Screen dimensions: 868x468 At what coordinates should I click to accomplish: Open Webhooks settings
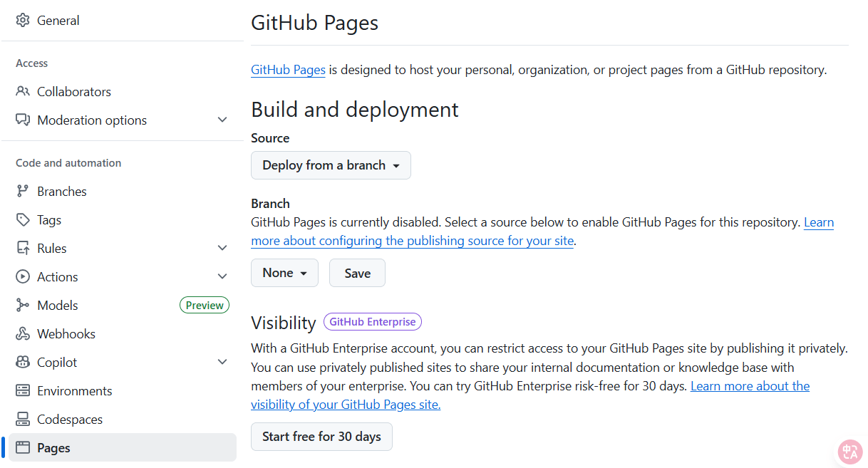122,334
